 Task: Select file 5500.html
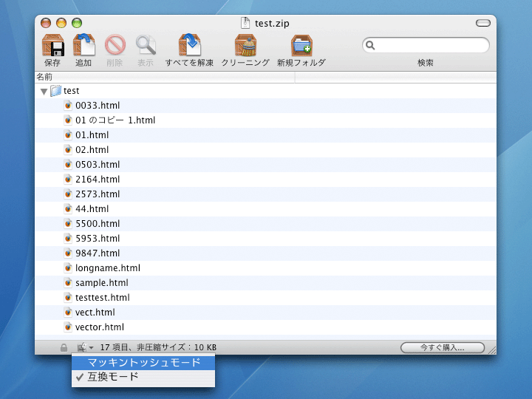[265, 224]
